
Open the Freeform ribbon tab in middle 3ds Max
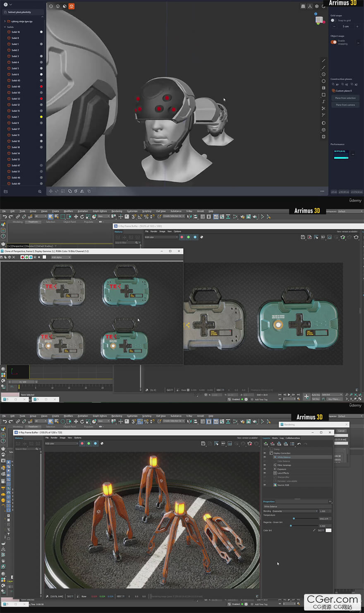(33, 222)
